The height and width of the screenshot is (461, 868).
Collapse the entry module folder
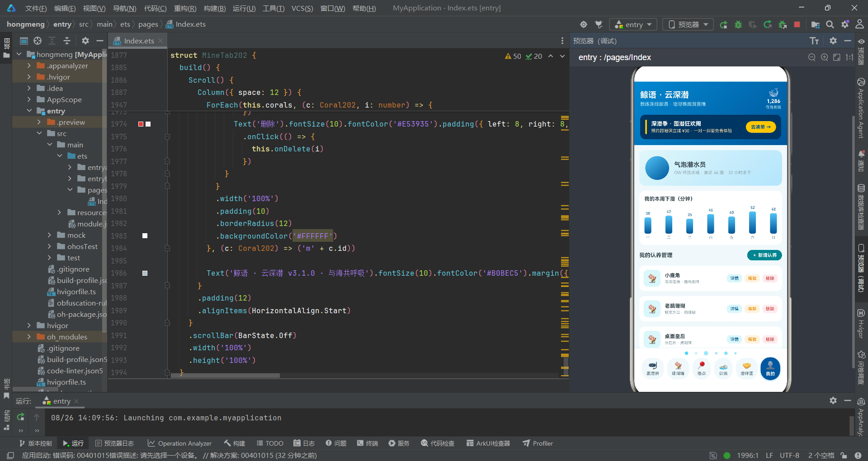click(29, 111)
